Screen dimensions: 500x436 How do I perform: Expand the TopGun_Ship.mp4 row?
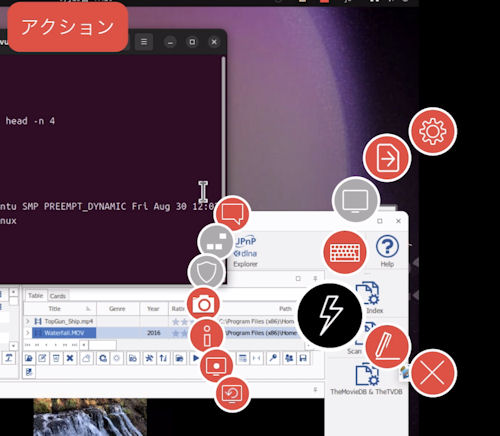pyautogui.click(x=28, y=321)
